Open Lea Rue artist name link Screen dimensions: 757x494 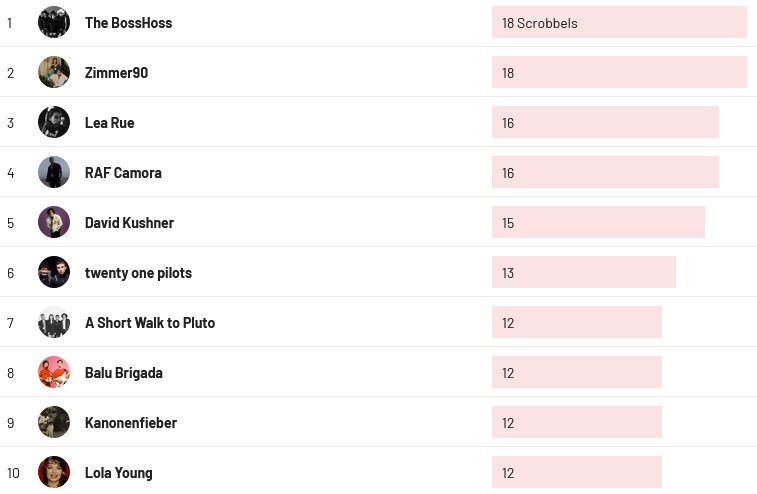coord(109,123)
